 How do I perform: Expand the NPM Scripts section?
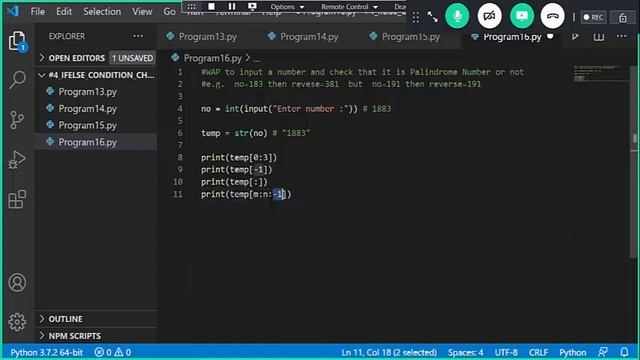[x=96, y=336]
